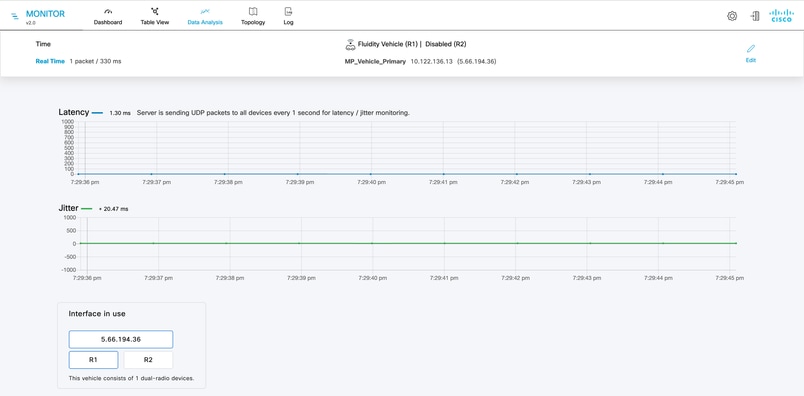Click Latency chart point at 7:29:40 pm
Image resolution: width=804 pixels, height=396 pixels.
click(x=371, y=174)
